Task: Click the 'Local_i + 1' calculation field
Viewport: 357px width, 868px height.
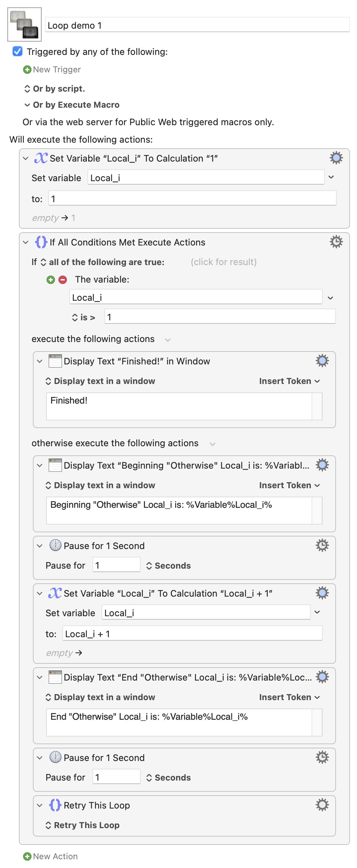Action: (x=192, y=634)
